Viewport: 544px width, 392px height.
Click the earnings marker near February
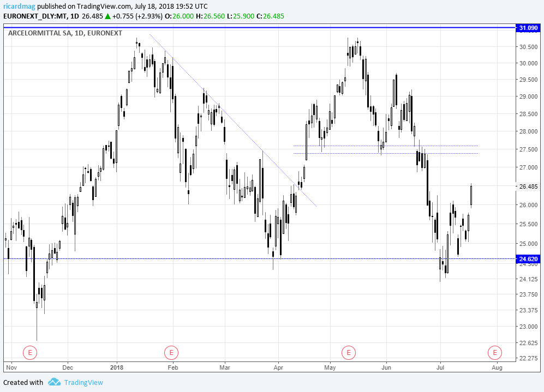pyautogui.click(x=171, y=353)
